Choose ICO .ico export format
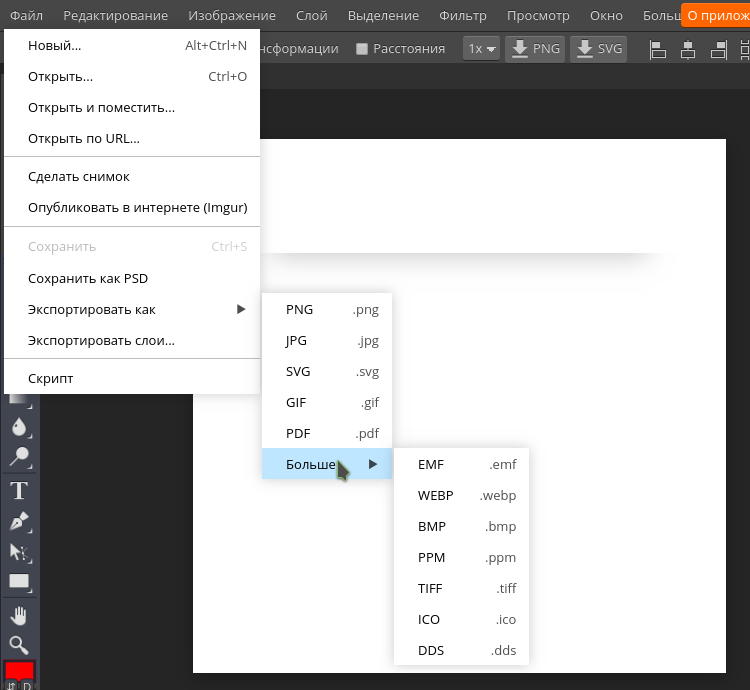This screenshot has width=750, height=690. click(x=462, y=619)
